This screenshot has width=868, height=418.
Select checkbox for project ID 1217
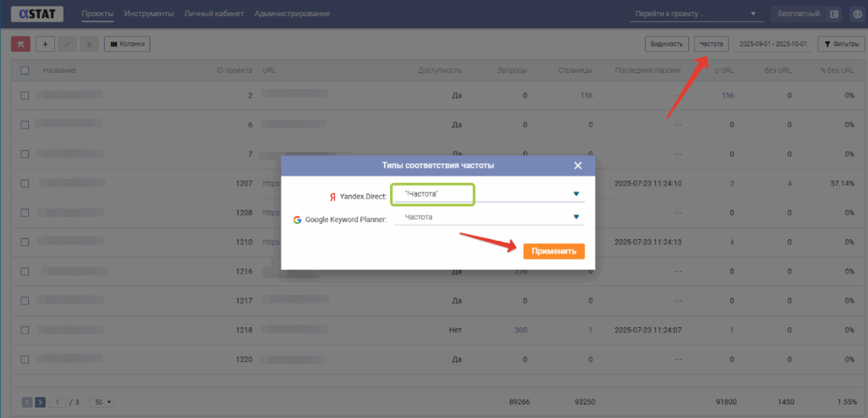(25, 300)
